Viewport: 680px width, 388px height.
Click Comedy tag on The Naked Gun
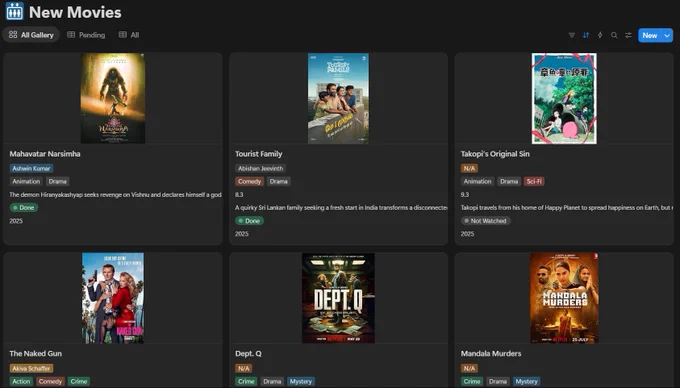click(x=50, y=381)
